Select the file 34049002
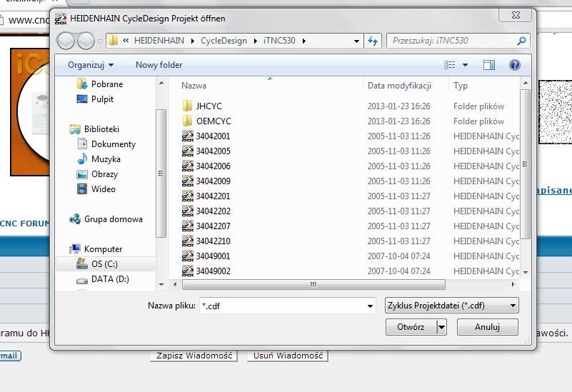The height and width of the screenshot is (392, 572). [206, 271]
